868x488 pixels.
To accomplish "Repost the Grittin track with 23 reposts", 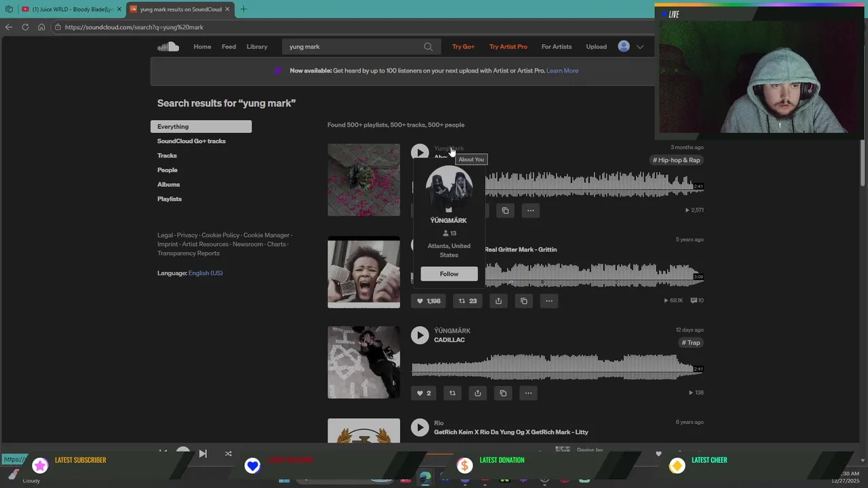I will click(467, 301).
